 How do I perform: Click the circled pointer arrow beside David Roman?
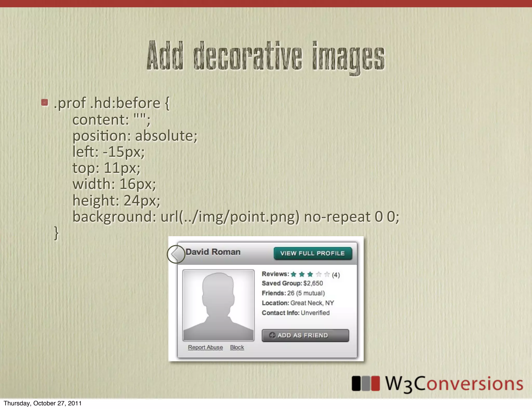[x=176, y=254]
